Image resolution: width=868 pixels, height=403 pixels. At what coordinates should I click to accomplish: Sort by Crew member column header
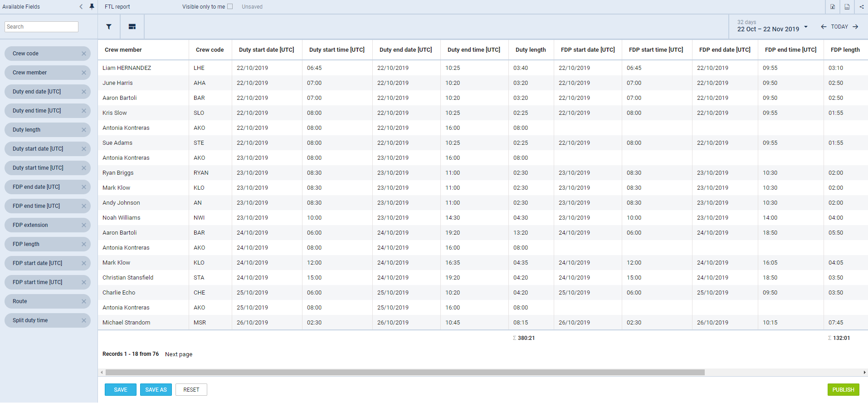pyautogui.click(x=123, y=50)
